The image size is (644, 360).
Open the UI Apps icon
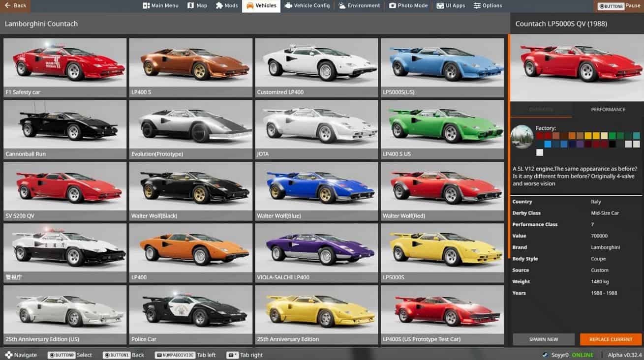pyautogui.click(x=440, y=6)
